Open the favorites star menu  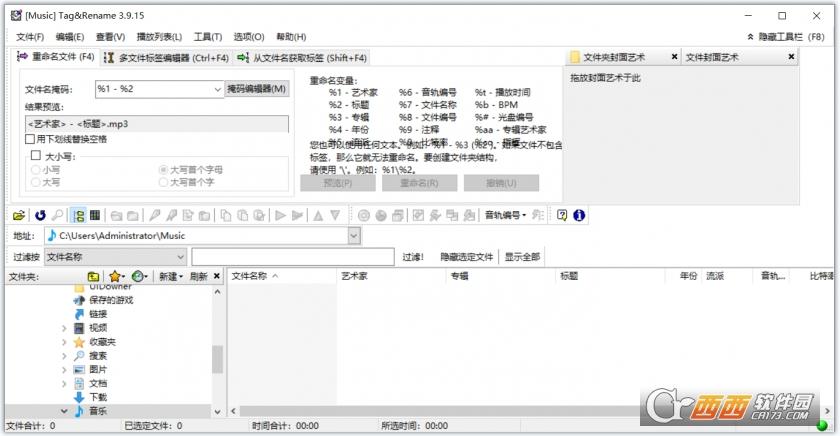click(x=117, y=276)
